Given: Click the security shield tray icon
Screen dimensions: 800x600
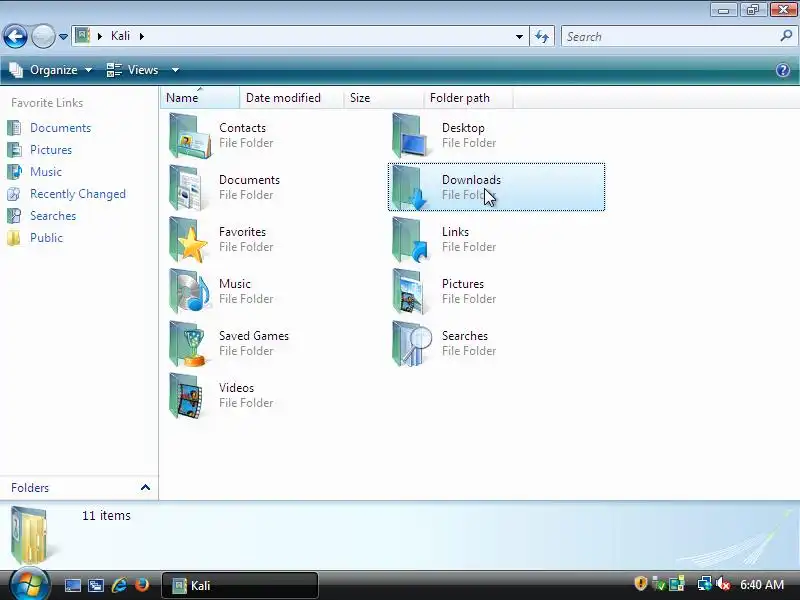Looking at the screenshot, I should 640,583.
